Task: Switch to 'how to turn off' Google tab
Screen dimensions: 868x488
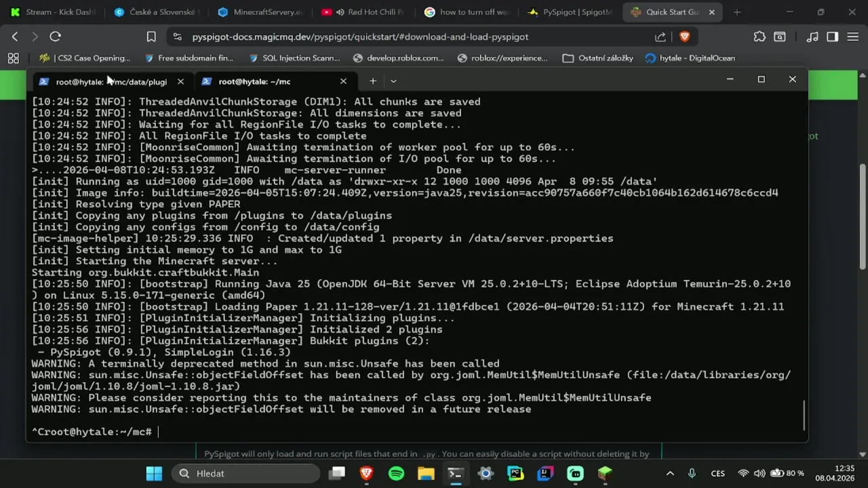Action: click(x=466, y=12)
